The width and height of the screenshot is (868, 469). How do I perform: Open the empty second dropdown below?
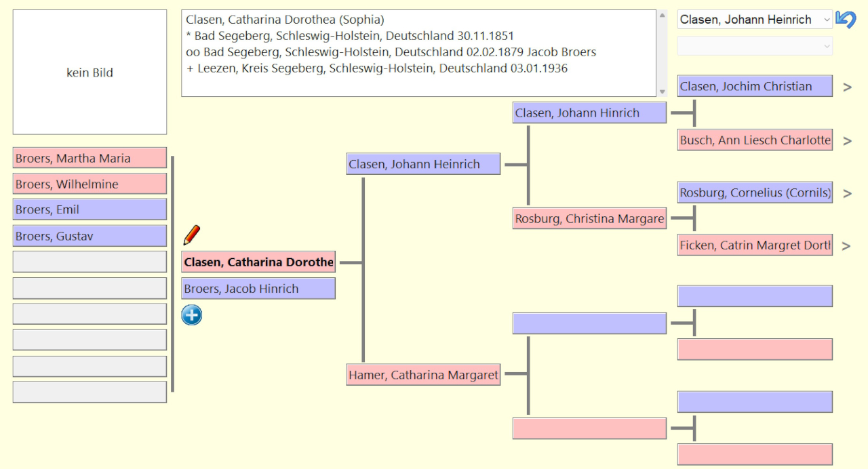tap(755, 46)
